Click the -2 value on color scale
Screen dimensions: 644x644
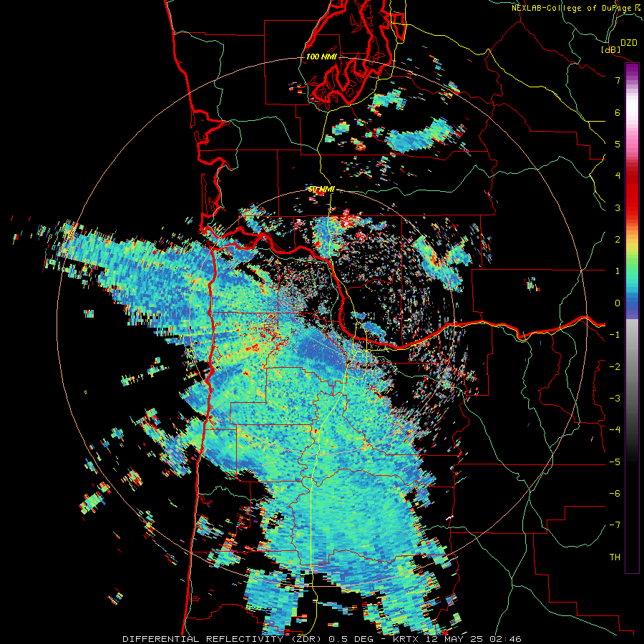(x=615, y=367)
